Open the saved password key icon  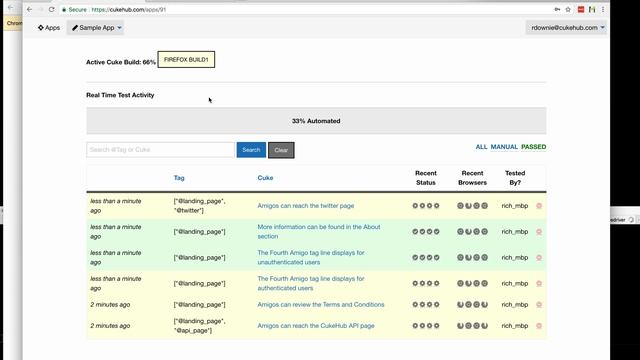557,9
